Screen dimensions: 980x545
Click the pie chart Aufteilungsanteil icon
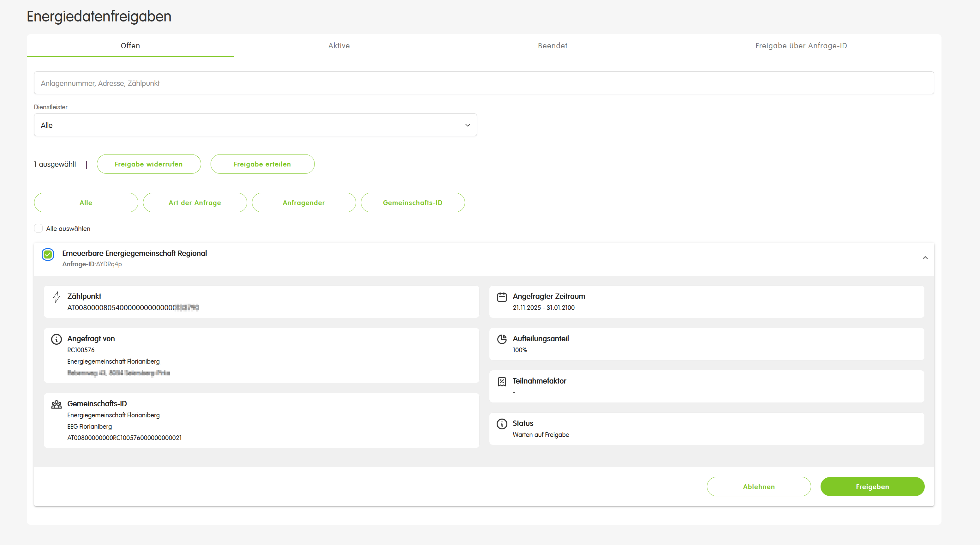pyautogui.click(x=502, y=339)
